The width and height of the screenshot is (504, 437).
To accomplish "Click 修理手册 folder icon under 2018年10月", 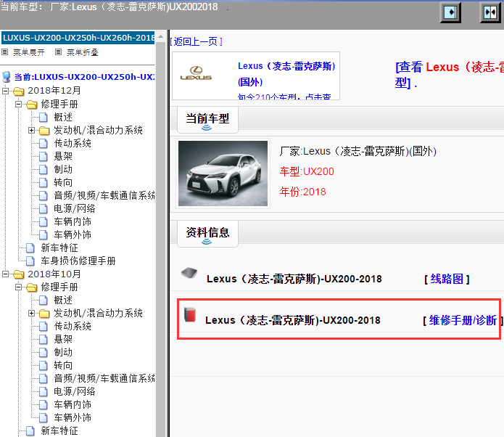I will pyautogui.click(x=31, y=287).
